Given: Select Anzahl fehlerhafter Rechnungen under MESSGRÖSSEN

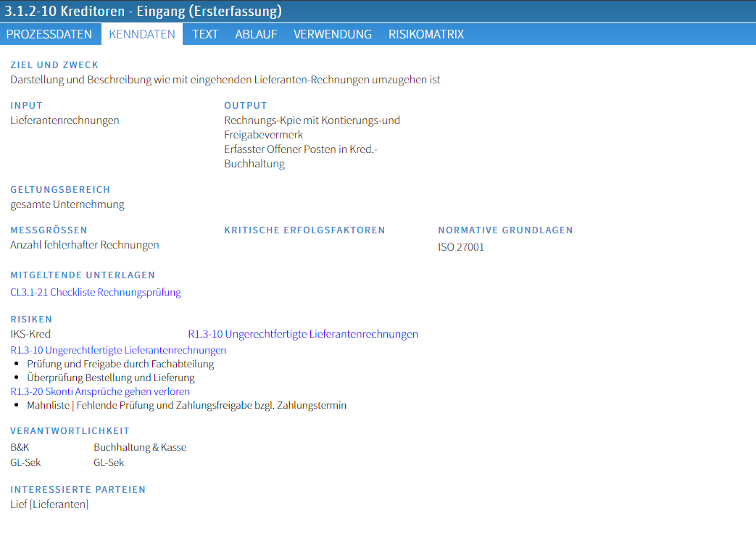Looking at the screenshot, I should pos(83,245).
